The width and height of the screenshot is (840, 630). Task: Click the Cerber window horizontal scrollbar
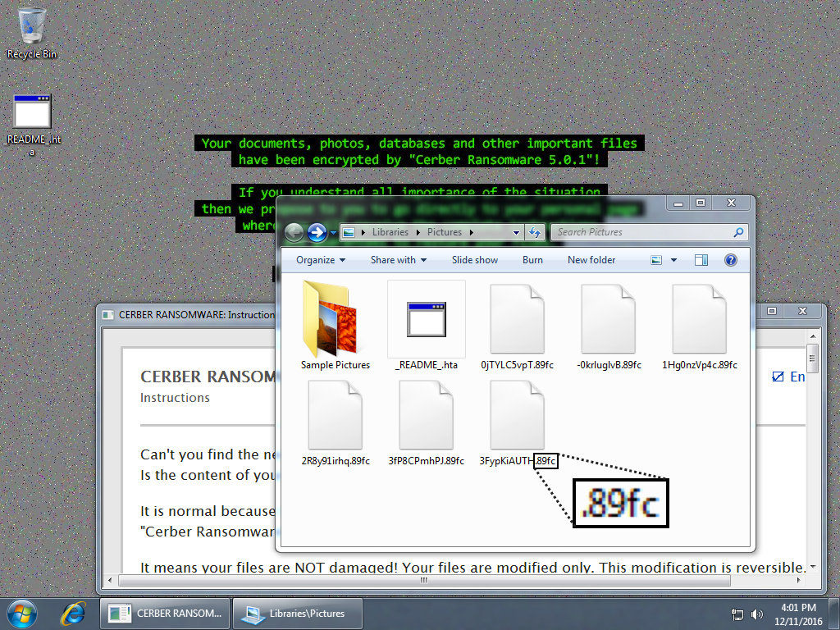coord(424,580)
